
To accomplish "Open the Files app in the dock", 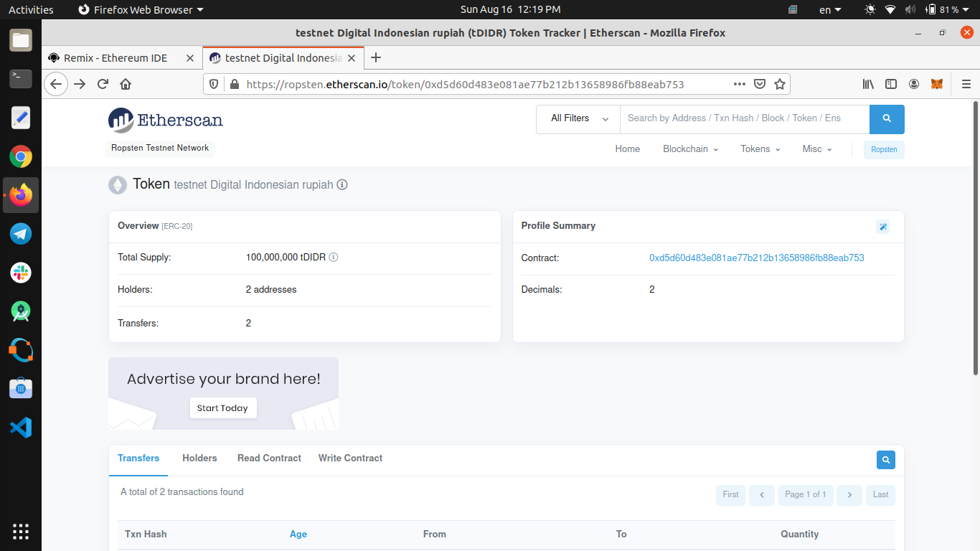I will [x=21, y=40].
